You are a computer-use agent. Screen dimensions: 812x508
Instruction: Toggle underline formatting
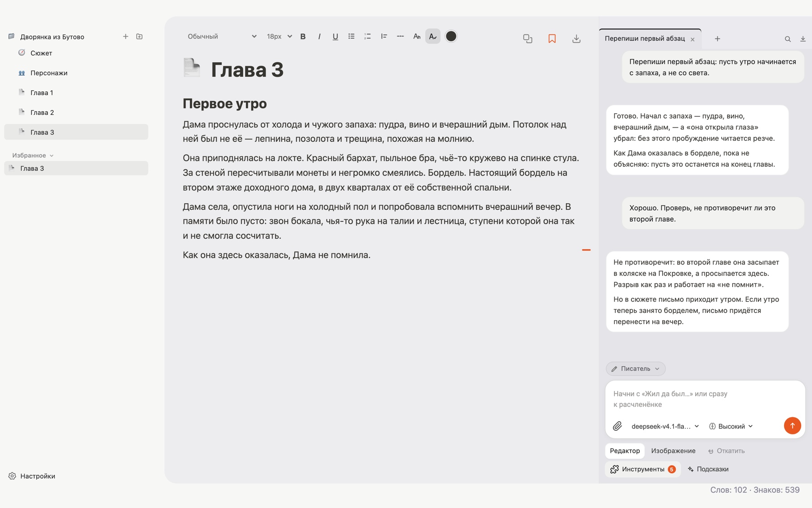(335, 37)
